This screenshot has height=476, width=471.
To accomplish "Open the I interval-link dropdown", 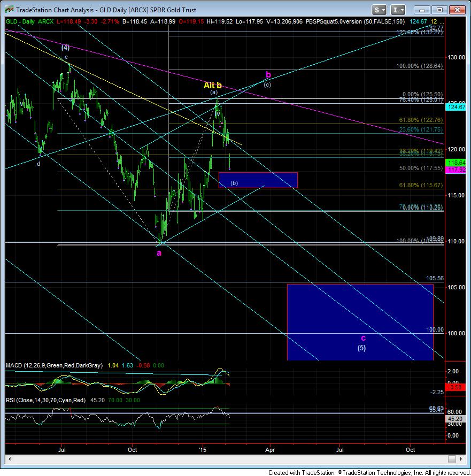I will [398, 10].
